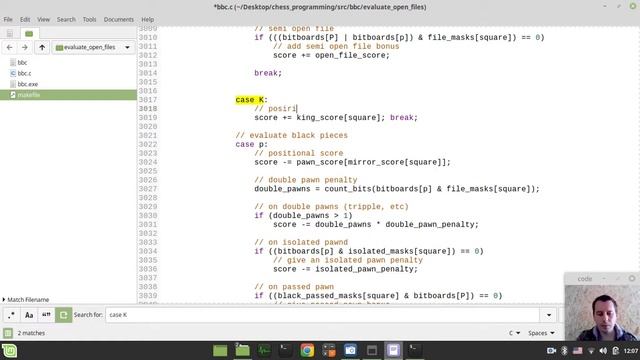The width and height of the screenshot is (640, 360).
Task: Open the Documents menu
Action: point(118,19)
